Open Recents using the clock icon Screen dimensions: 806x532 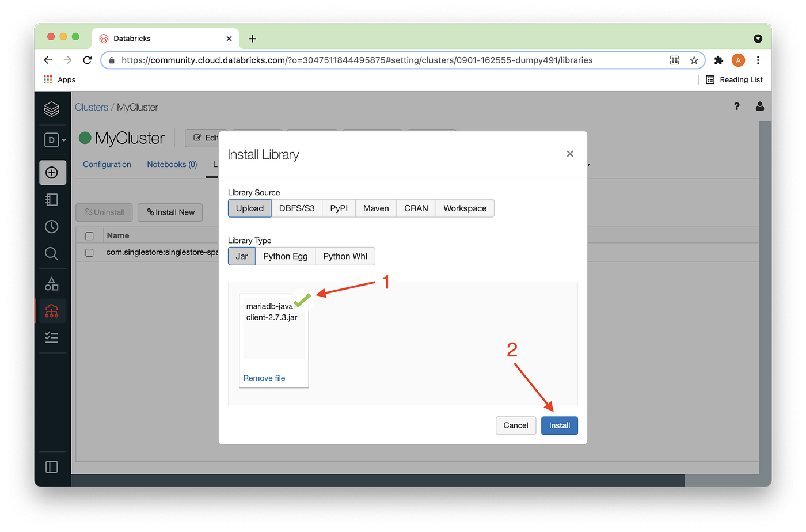pyautogui.click(x=52, y=226)
